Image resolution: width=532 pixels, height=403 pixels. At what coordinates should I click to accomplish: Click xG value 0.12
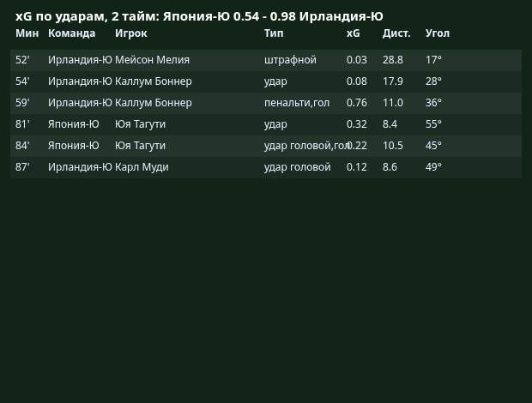pyautogui.click(x=357, y=167)
